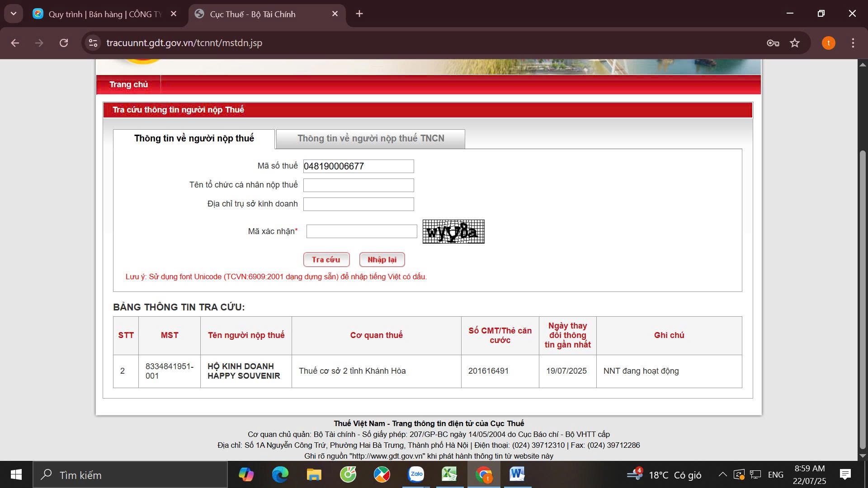The height and width of the screenshot is (488, 868).
Task: Select the Thông tin về người nộp thuế tab
Action: (x=194, y=139)
